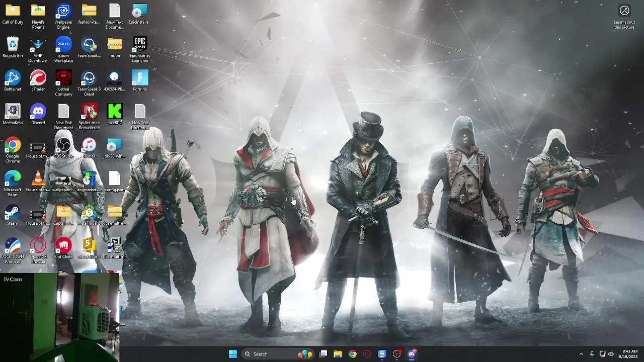Launch Epic Games Launcher
The image size is (644, 362).
point(140,49)
